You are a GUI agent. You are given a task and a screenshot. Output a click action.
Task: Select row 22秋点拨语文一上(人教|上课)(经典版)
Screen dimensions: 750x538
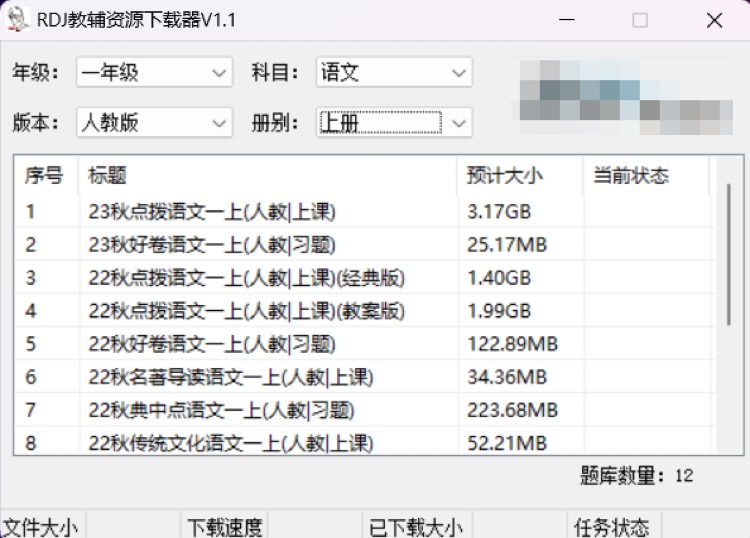364,277
